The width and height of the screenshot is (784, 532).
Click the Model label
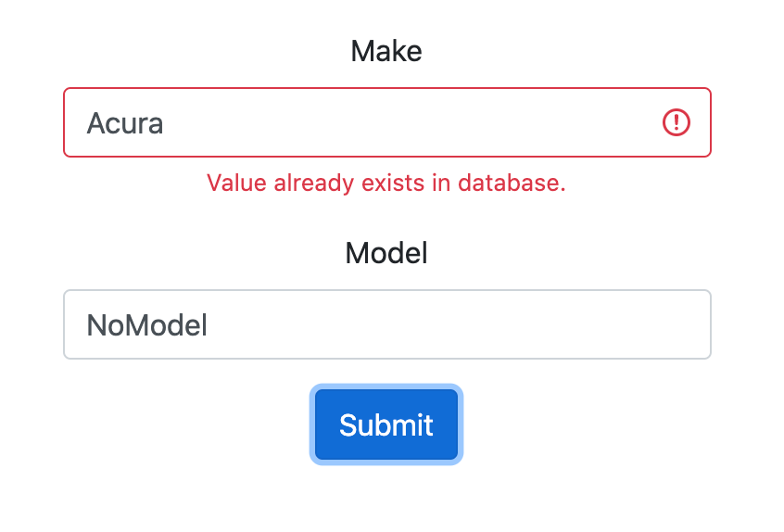386,253
